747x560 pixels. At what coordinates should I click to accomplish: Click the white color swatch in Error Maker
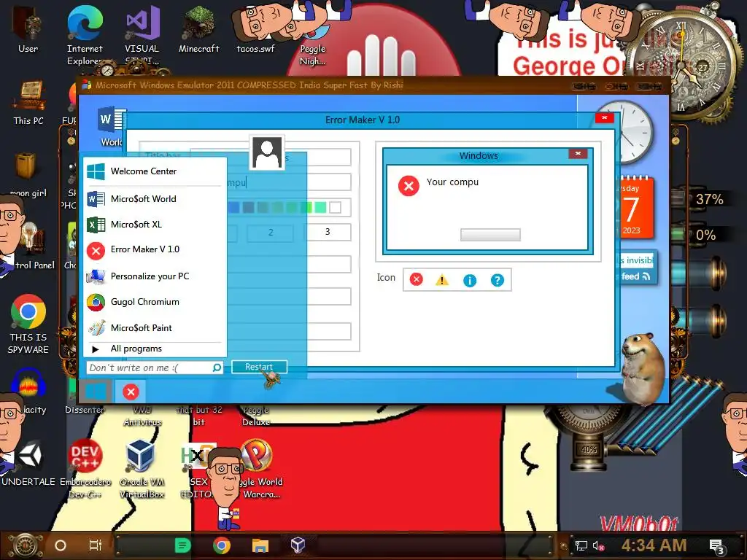coord(336,207)
